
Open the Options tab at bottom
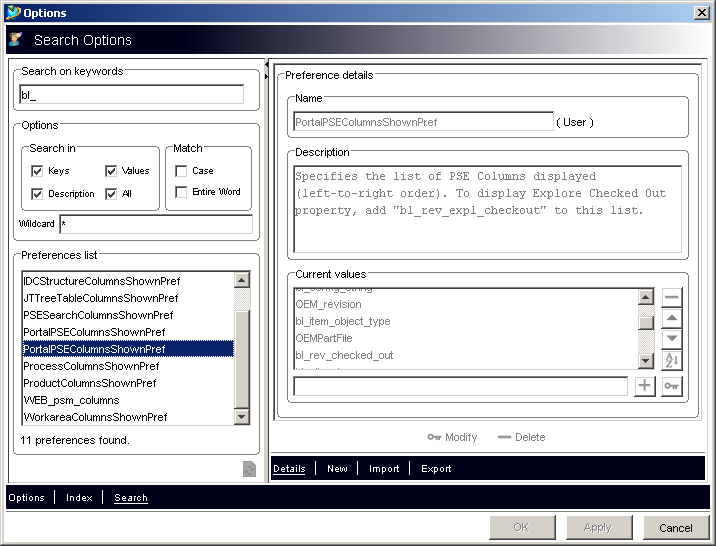26,498
